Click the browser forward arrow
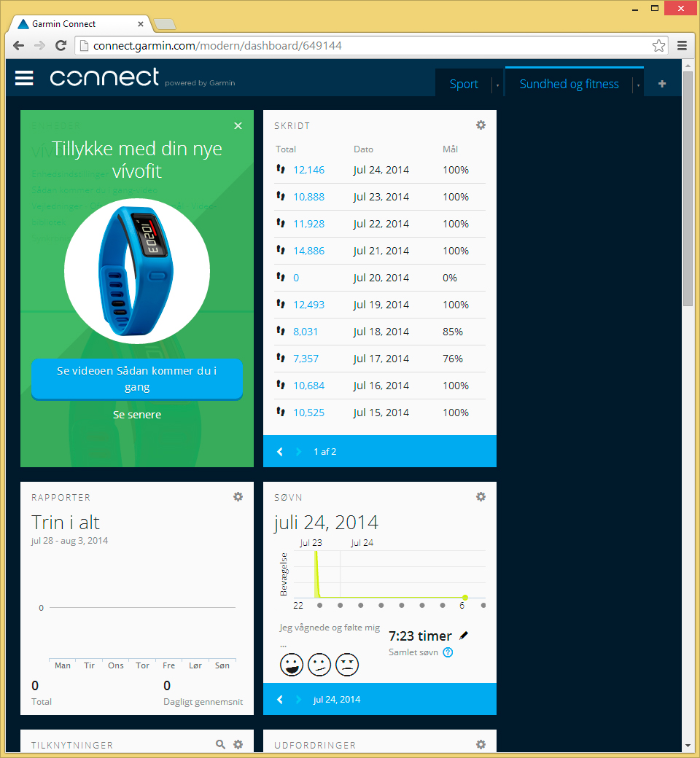The height and width of the screenshot is (758, 700). pyautogui.click(x=39, y=45)
